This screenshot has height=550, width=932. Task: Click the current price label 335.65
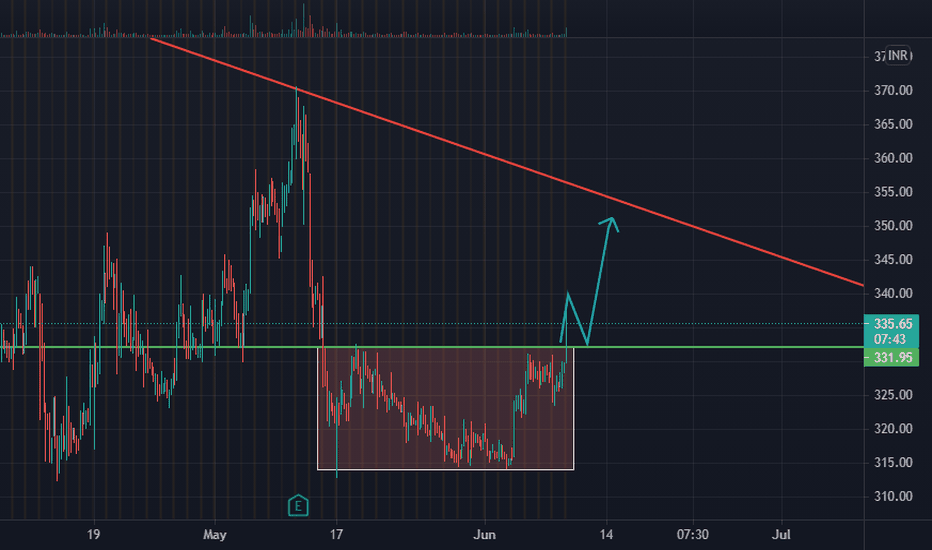[892, 324]
